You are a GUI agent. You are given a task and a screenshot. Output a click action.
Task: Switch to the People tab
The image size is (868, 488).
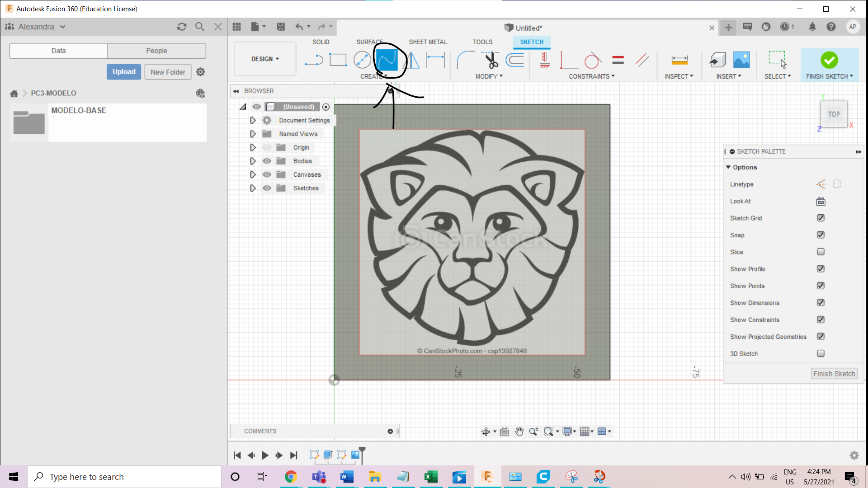(156, 51)
